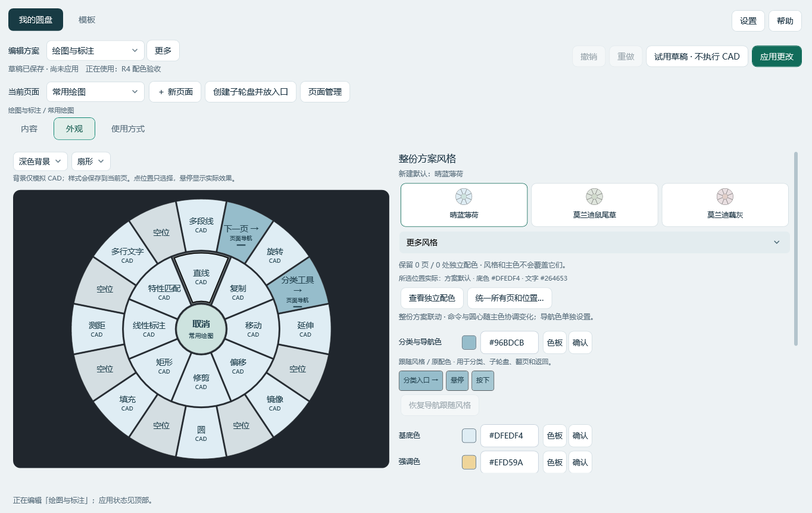This screenshot has height=513, width=812.
Task: Open 色板 for 强调色
Action: click(x=555, y=462)
